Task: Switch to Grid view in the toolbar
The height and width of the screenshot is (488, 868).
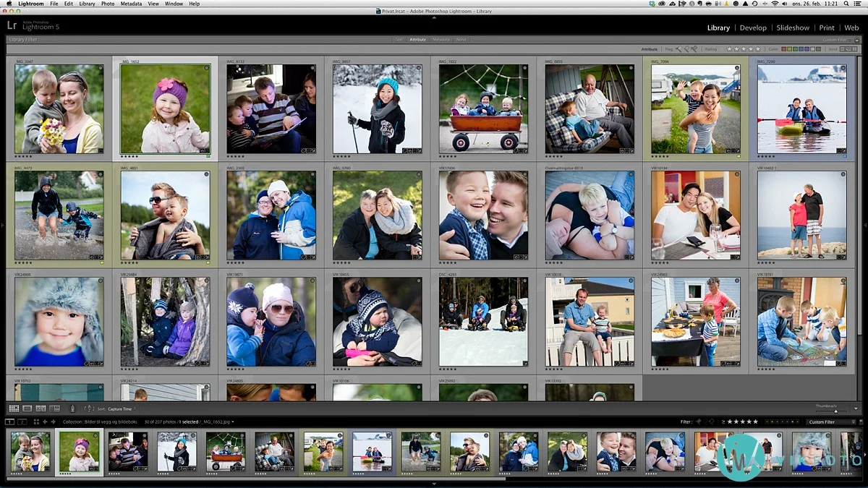Action: (14, 408)
